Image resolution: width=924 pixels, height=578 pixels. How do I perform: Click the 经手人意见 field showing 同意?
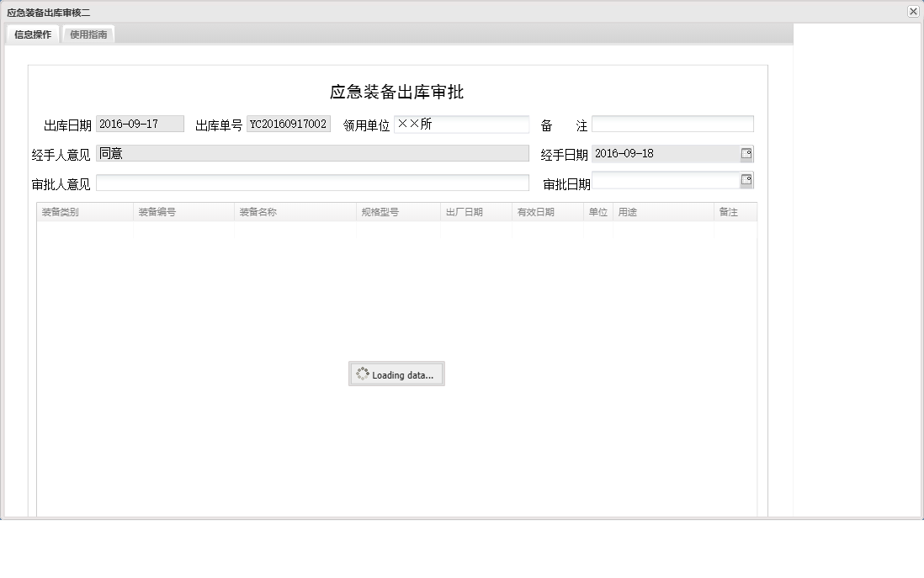(x=311, y=153)
